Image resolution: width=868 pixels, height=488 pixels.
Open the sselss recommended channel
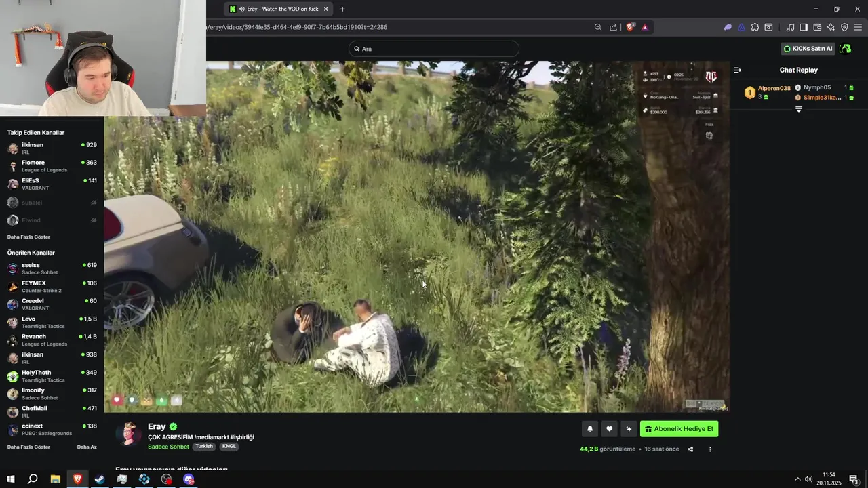[52, 268]
